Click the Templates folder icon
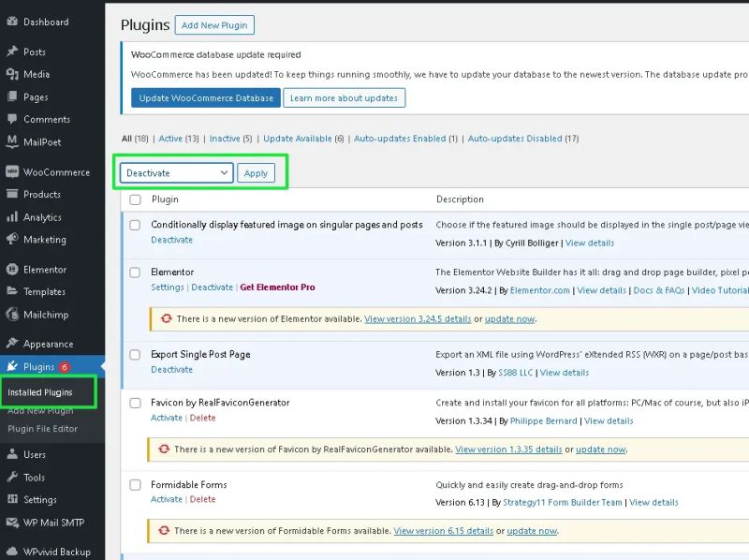The height and width of the screenshot is (560, 749). point(12,291)
